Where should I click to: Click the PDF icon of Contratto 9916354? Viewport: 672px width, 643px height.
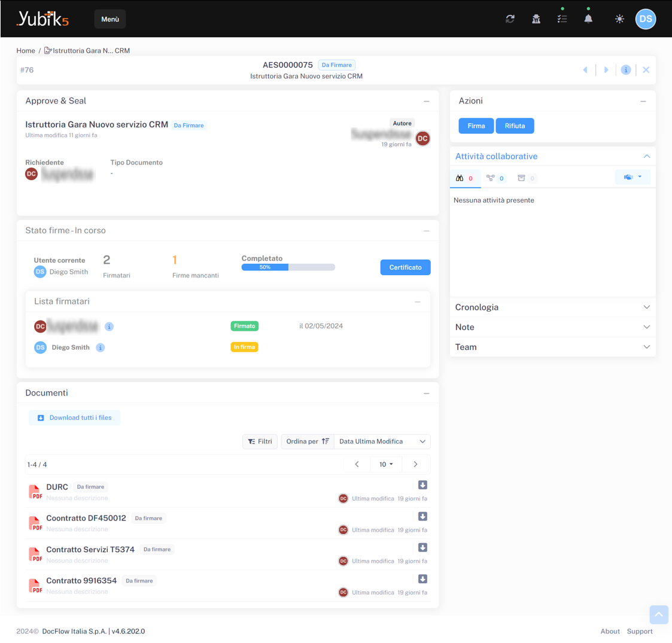[x=35, y=586]
